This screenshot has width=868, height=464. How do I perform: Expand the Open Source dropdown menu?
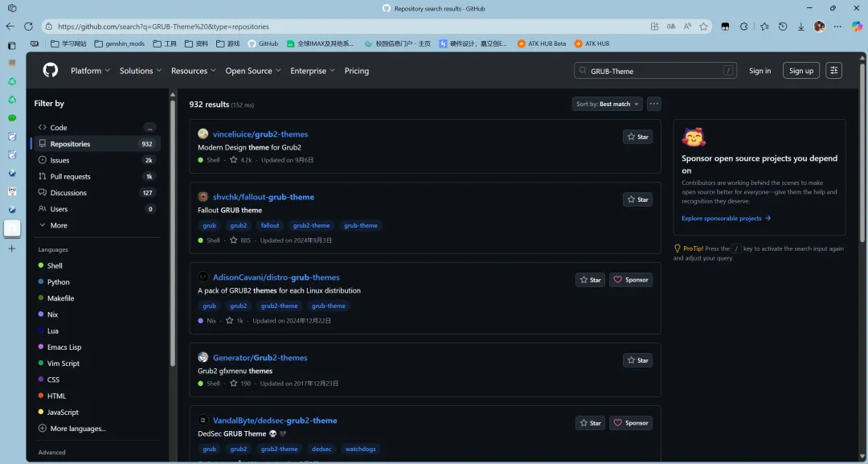point(253,70)
